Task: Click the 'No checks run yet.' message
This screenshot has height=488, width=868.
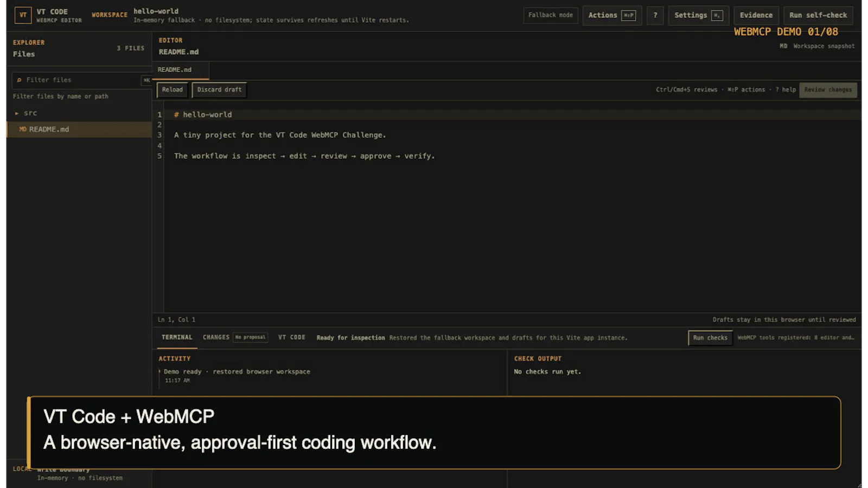Action: 547,372
